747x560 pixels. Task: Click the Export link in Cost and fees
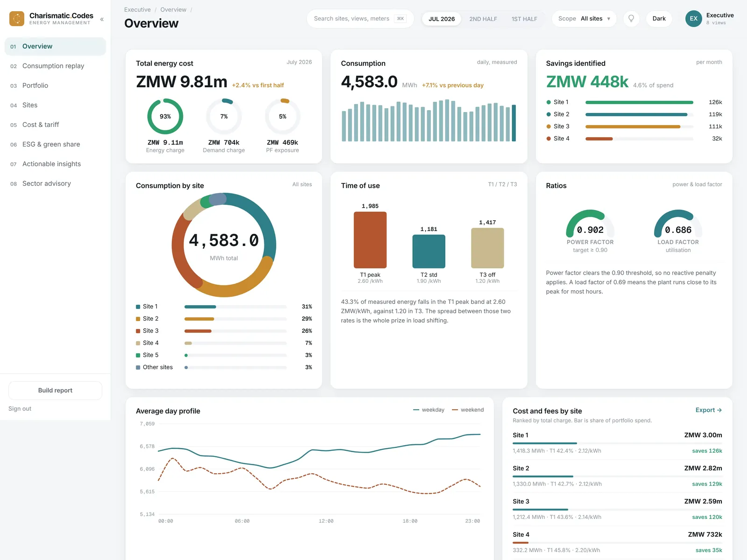pyautogui.click(x=709, y=410)
